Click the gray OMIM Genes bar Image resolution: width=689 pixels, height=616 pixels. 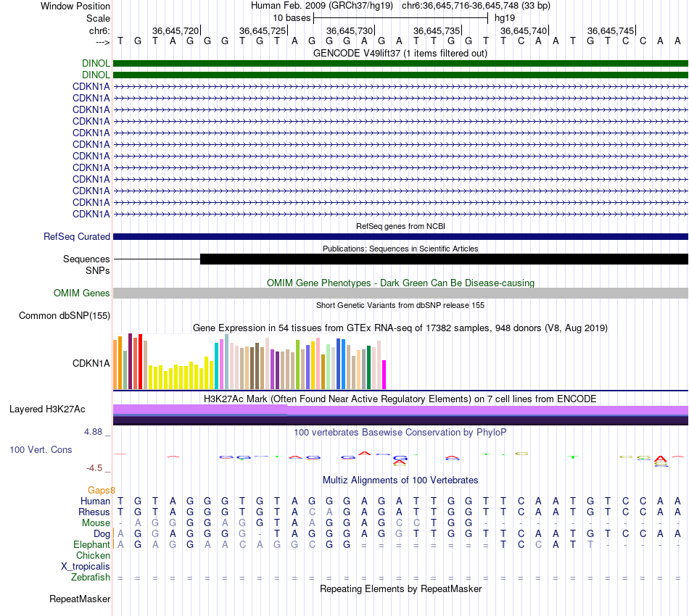pos(400,294)
